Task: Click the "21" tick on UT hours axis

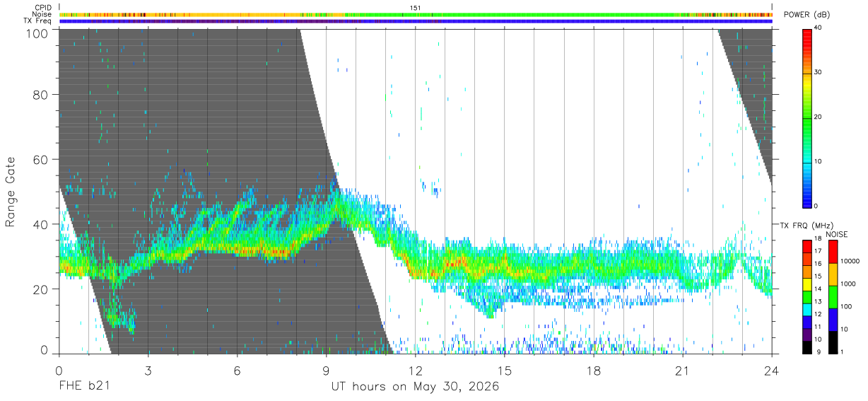Action: pyautogui.click(x=683, y=371)
